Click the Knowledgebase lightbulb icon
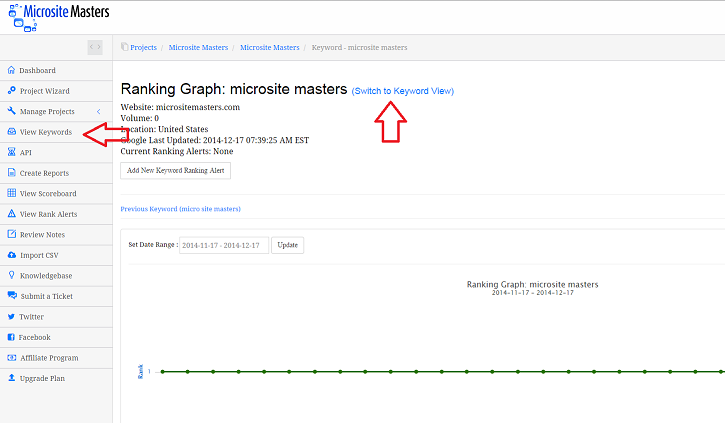The height and width of the screenshot is (423, 725). [x=12, y=275]
